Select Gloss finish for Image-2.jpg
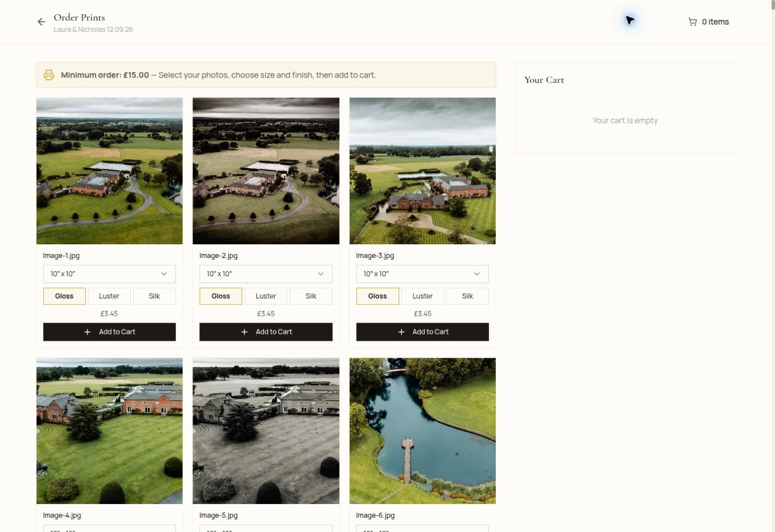Screen dimensions: 775x532 [220, 296]
